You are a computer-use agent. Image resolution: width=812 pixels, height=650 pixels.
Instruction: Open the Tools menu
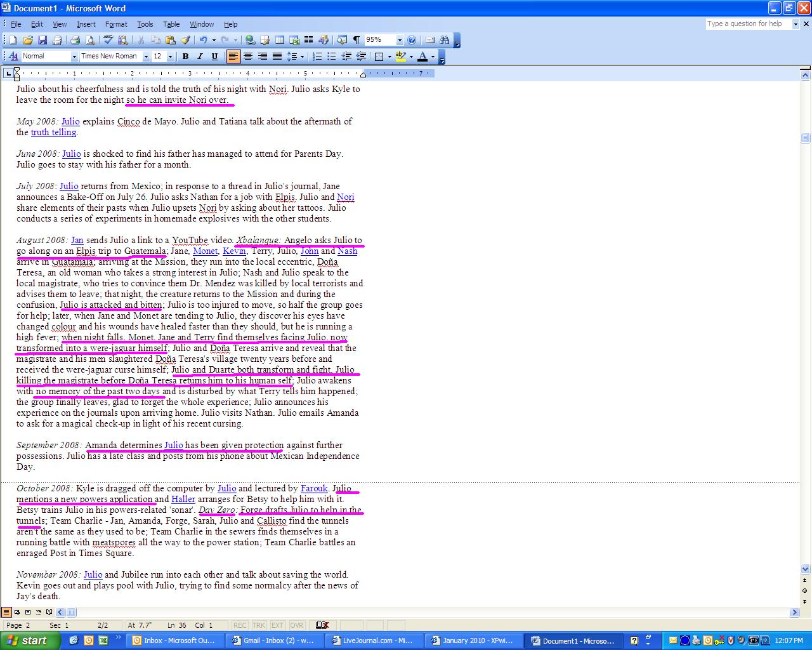pyautogui.click(x=145, y=24)
